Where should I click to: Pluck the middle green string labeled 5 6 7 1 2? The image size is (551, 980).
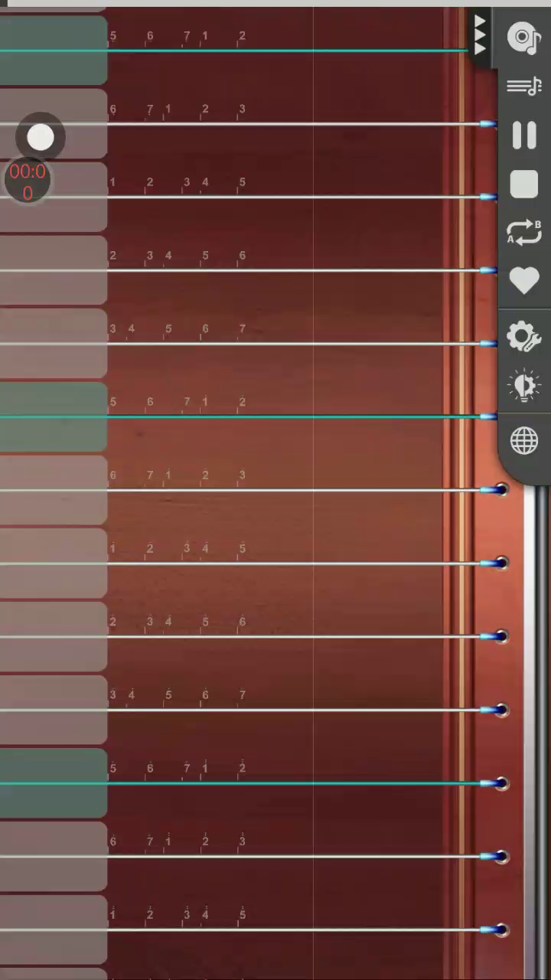click(245, 417)
